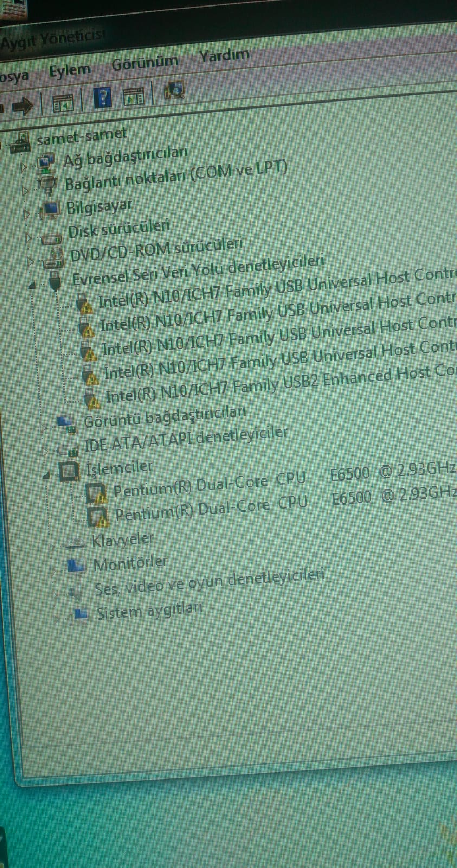This screenshot has width=457, height=868.
Task: Click the Sistem aygıtları icon
Action: [79, 615]
